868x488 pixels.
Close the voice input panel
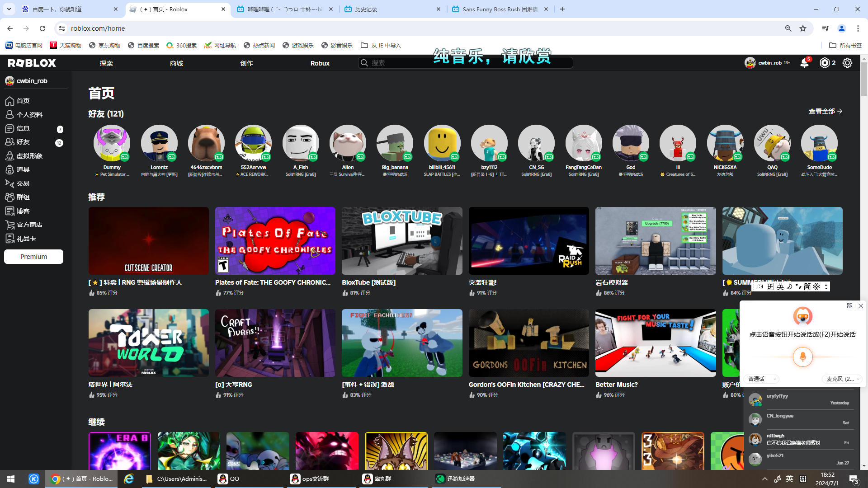point(861,306)
